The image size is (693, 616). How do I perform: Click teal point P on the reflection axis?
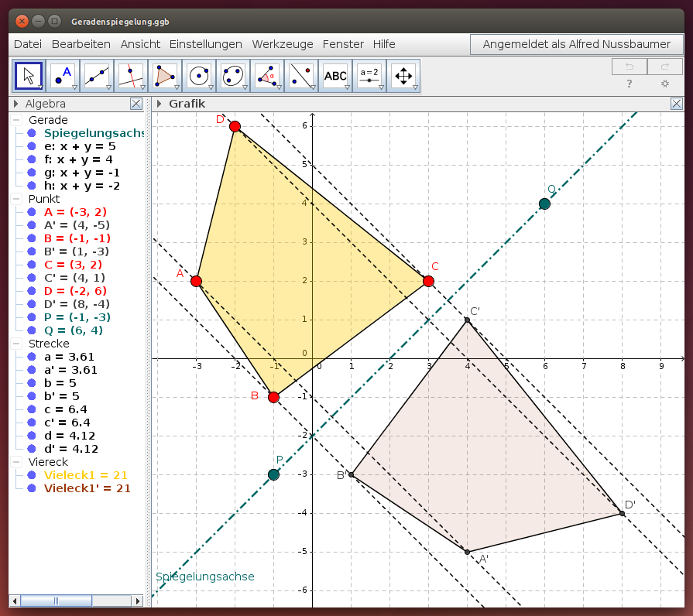point(273,474)
